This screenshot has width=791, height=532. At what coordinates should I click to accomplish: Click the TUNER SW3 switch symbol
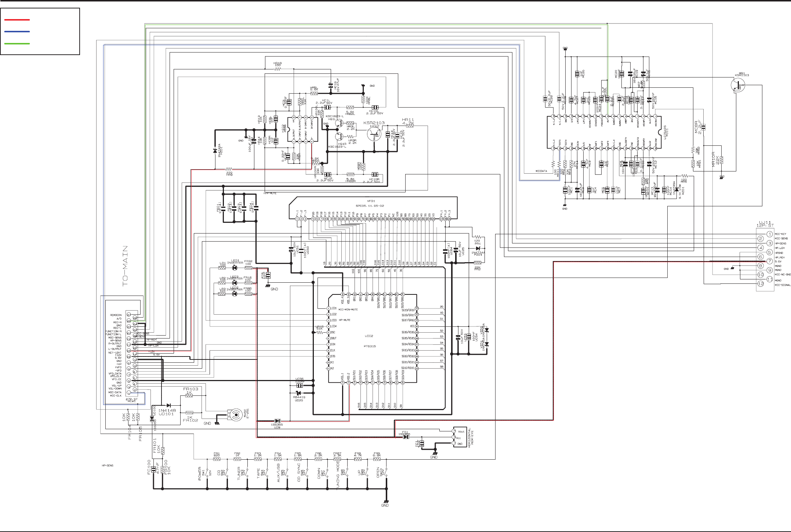tap(247, 472)
